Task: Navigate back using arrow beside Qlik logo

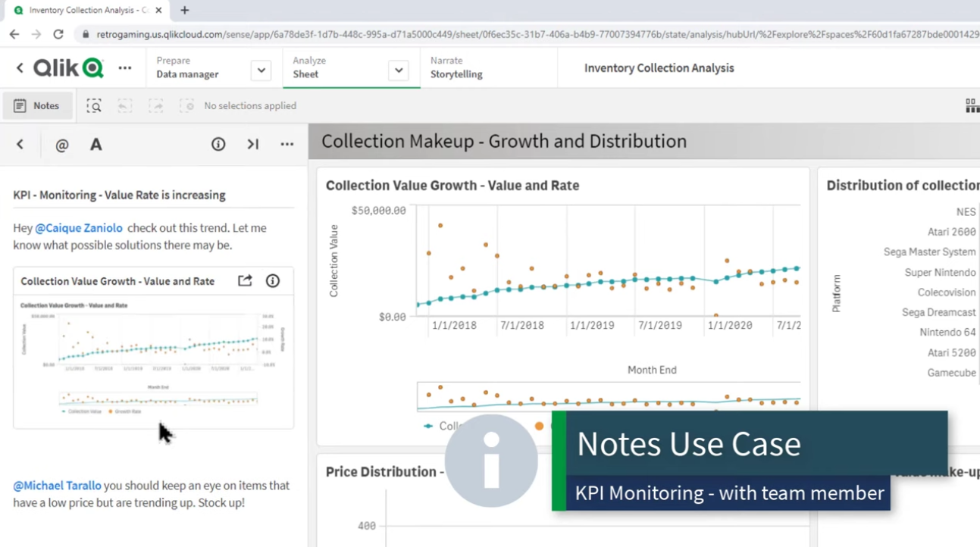Action: (20, 68)
